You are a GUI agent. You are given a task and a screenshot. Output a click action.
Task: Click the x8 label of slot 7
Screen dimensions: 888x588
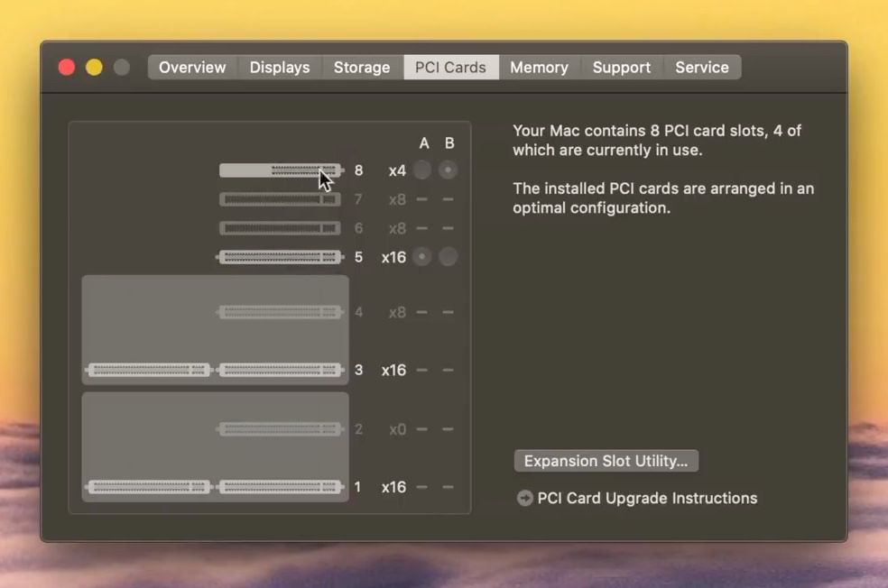pyautogui.click(x=398, y=200)
